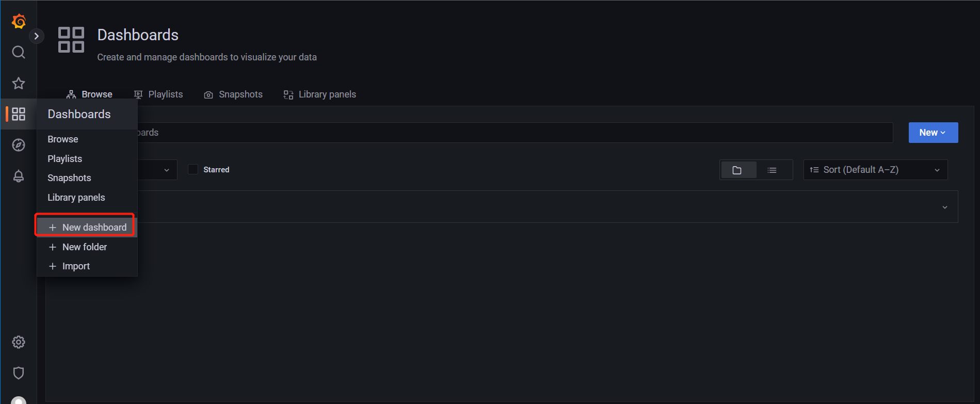Screen dimensions: 980x404
Task: Open the New button dropdown
Action: point(933,133)
